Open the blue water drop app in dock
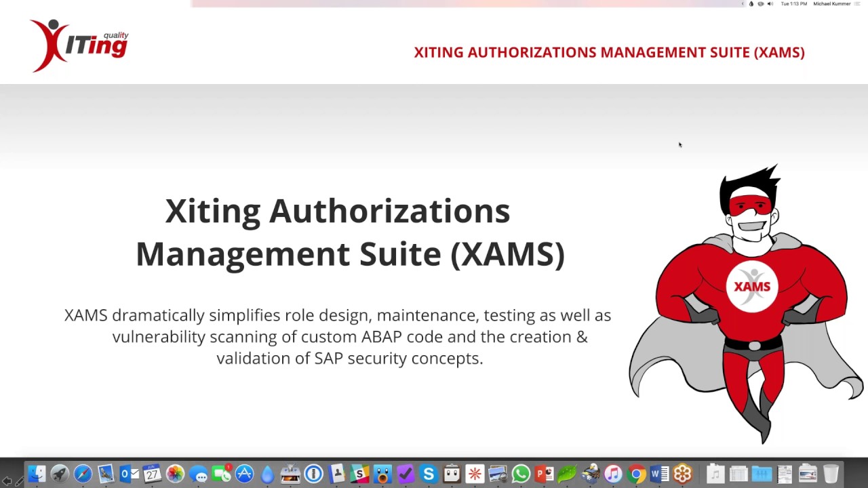 267,474
